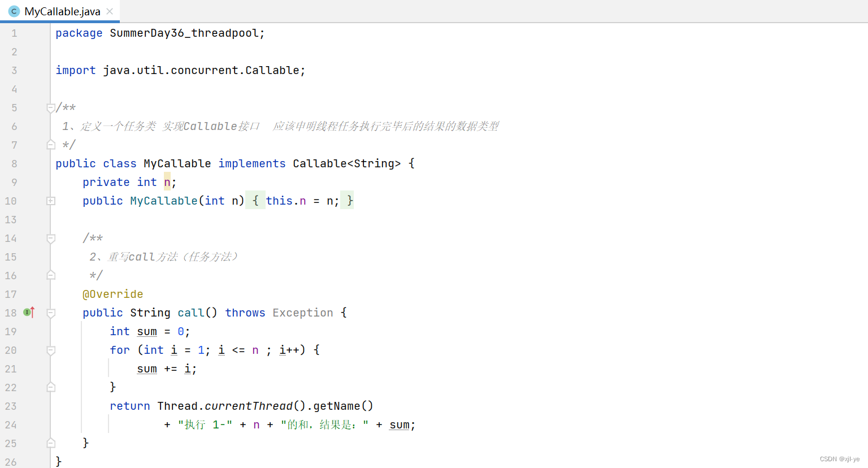
Task: Click the fold end marker on line 16
Action: pos(51,275)
